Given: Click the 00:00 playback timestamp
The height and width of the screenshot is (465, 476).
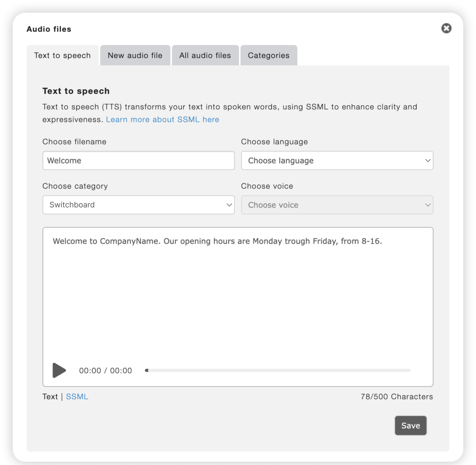Looking at the screenshot, I should tap(105, 370).
